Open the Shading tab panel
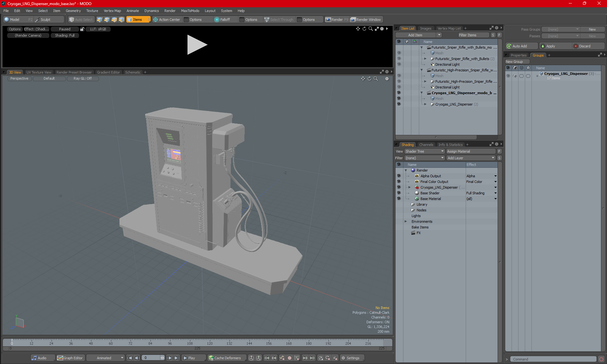Image resolution: width=607 pixels, height=364 pixels. (x=407, y=144)
